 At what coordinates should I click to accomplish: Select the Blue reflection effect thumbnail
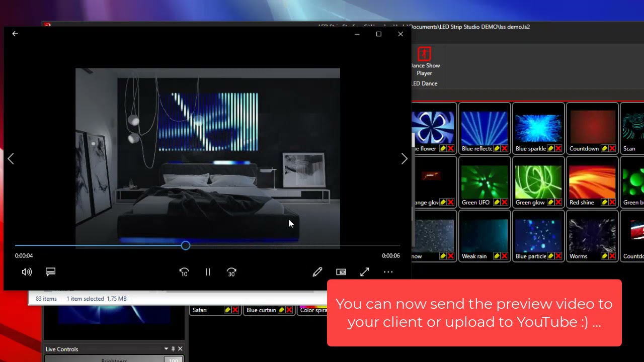point(485,128)
